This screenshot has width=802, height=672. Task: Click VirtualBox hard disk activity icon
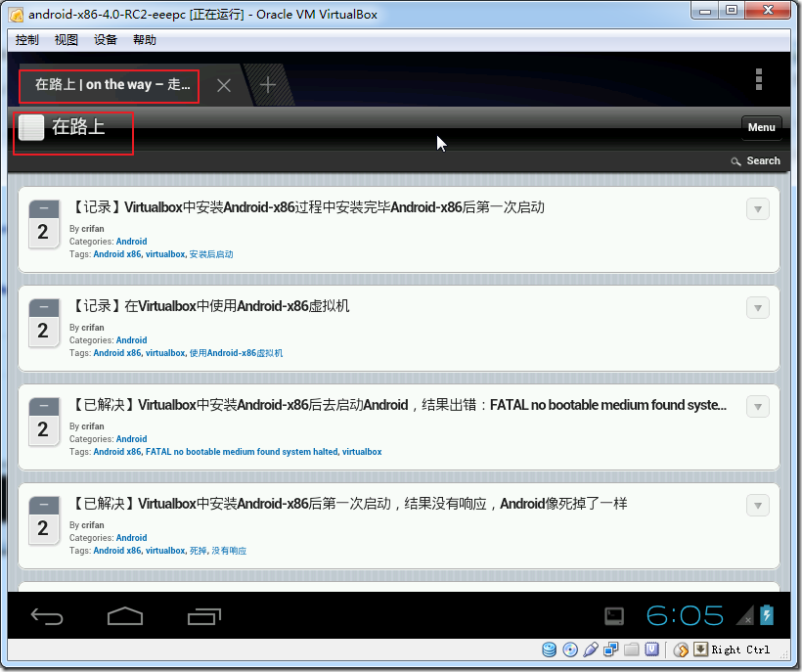click(550, 650)
